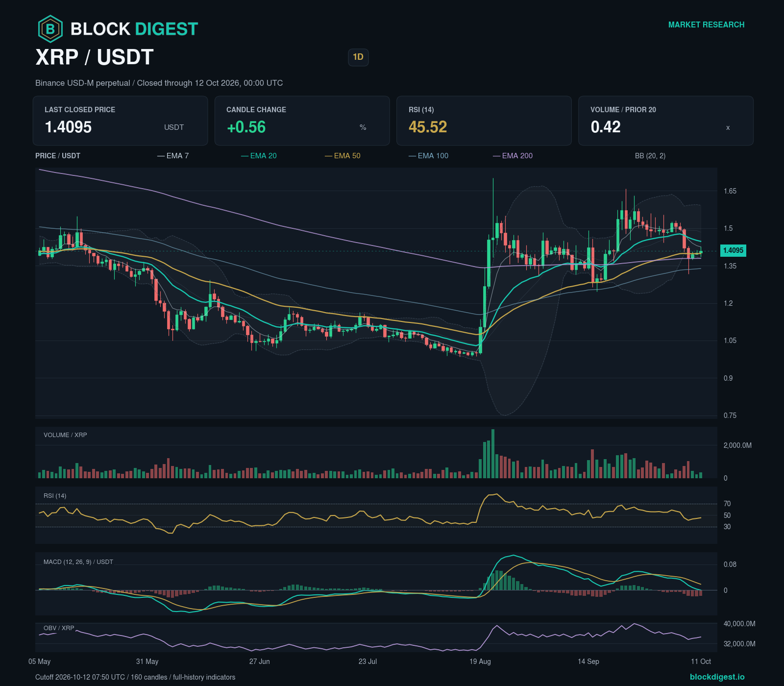Click the LAST CLOSED PRICE card heading
This screenshot has height=686, width=784.
[80, 110]
